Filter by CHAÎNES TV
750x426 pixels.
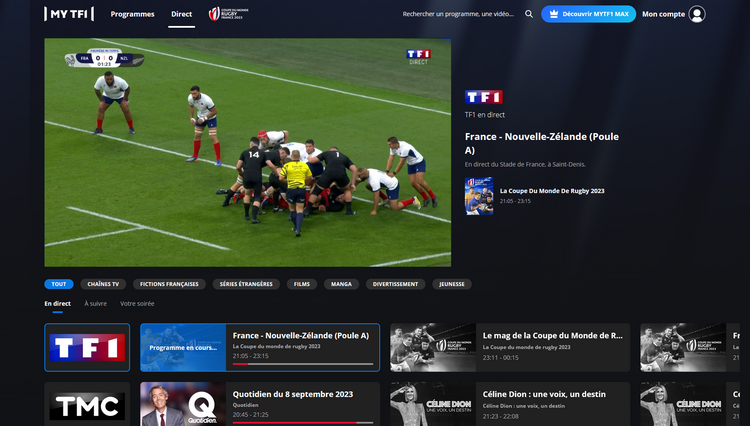[x=103, y=284]
